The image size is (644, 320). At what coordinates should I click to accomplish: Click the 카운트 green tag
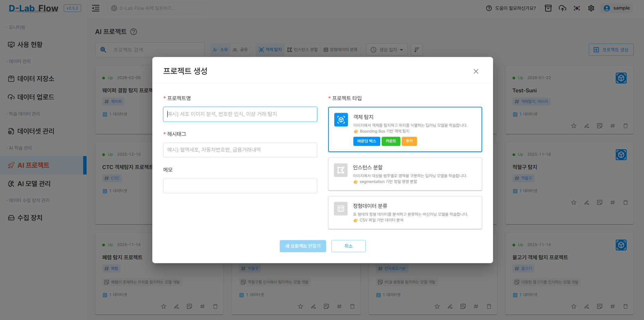coord(391,141)
